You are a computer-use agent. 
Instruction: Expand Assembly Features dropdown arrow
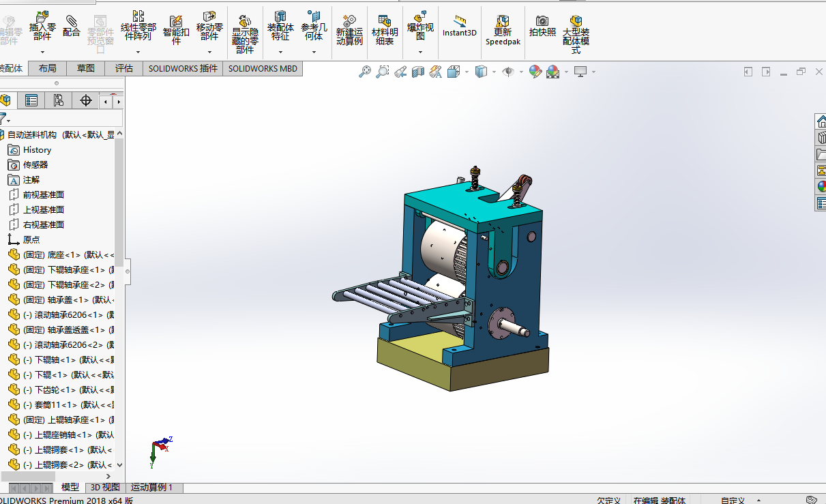(x=280, y=52)
